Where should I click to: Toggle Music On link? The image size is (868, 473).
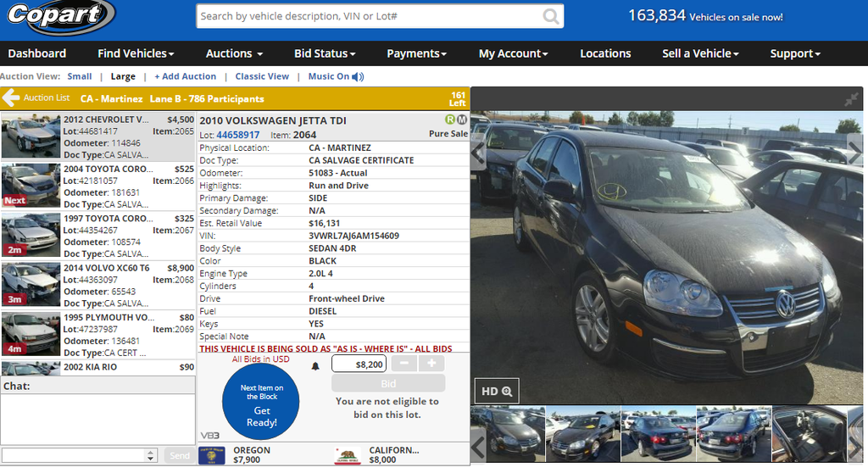tap(329, 76)
